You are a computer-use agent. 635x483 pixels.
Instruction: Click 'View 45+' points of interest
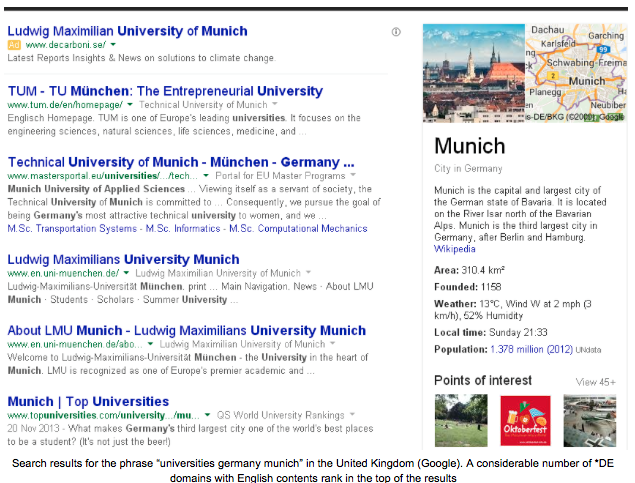click(x=596, y=382)
